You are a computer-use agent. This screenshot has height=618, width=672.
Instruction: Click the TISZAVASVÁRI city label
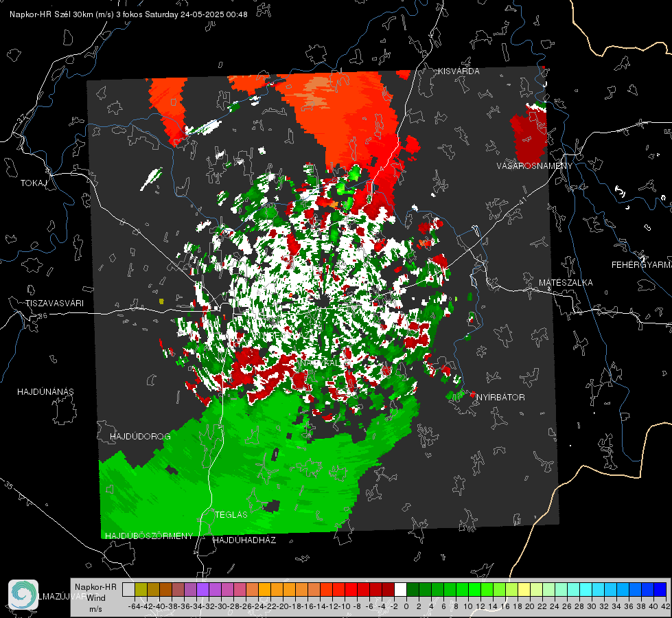tap(54, 304)
